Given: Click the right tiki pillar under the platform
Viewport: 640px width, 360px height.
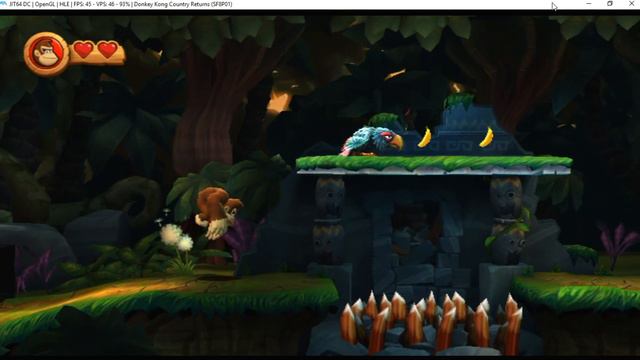Looking at the screenshot, I should point(507,220).
